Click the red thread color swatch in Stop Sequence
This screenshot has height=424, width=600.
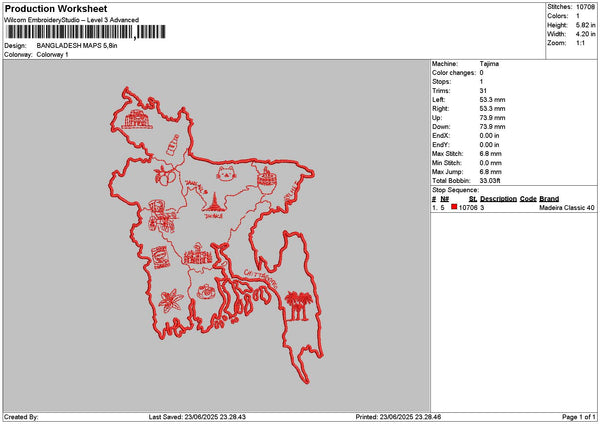click(454, 207)
